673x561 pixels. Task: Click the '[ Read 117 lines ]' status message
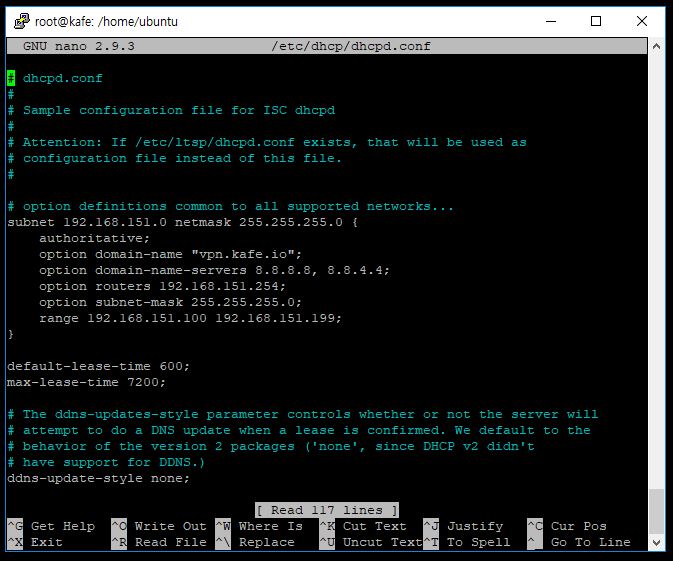(327, 510)
